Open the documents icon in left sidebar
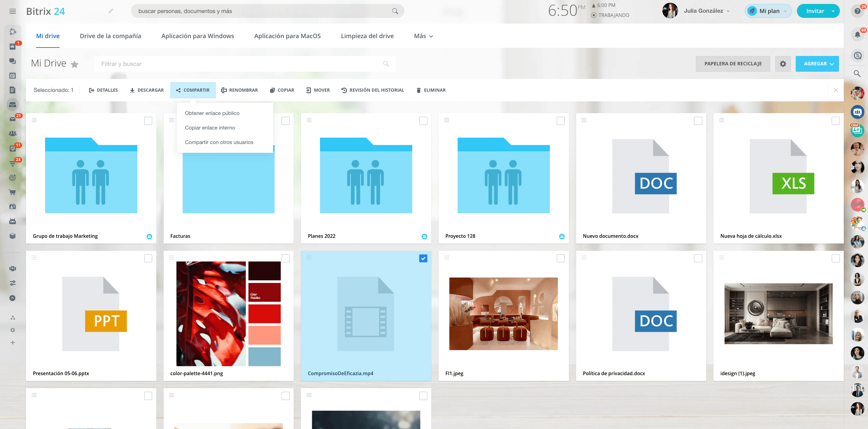Image resolution: width=868 pixels, height=429 pixels. click(x=12, y=90)
